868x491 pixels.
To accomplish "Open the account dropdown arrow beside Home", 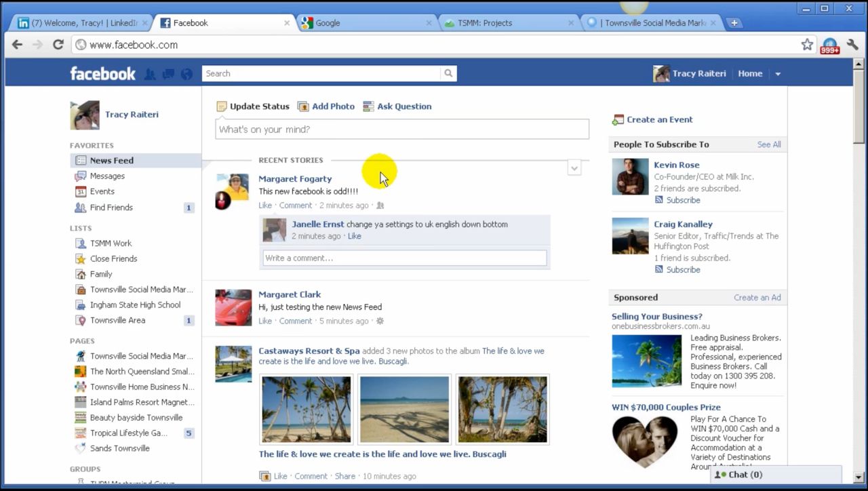I will pos(778,74).
